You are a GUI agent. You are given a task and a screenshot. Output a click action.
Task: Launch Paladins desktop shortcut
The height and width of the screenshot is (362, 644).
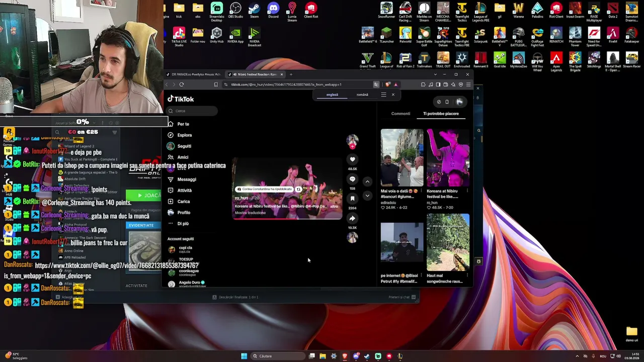(537, 11)
